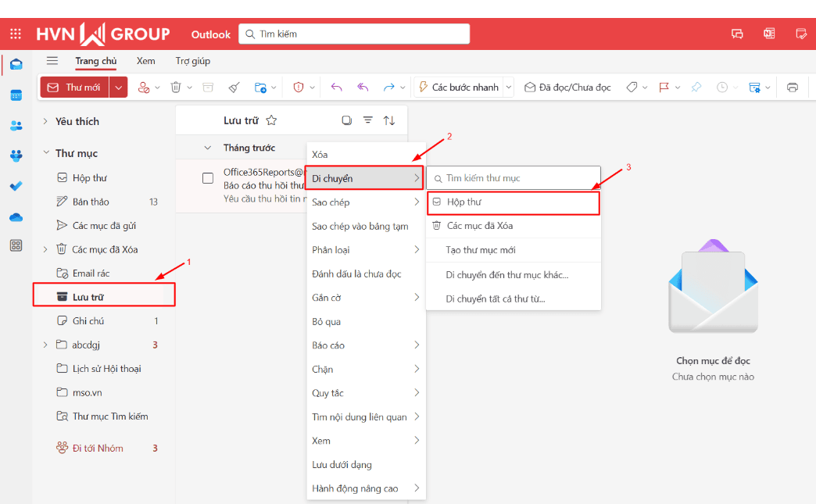Click the Print icon in toolbar
Screen dimensions: 816x504
792,88
